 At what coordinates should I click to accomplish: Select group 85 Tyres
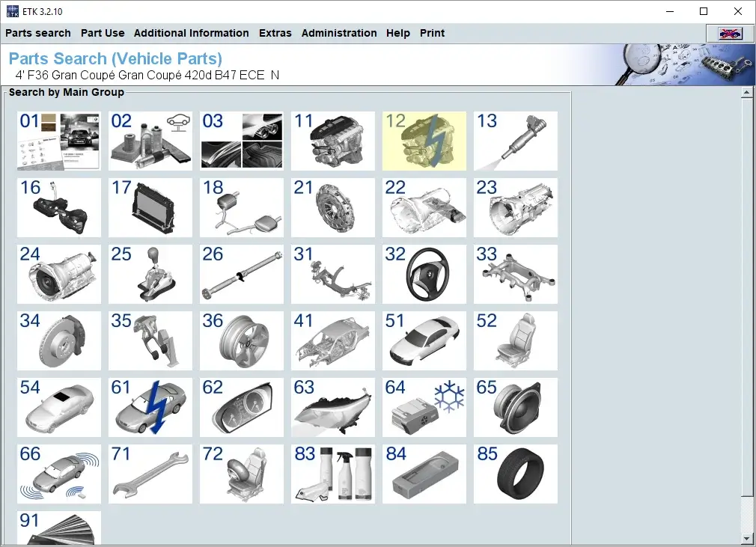pos(515,474)
